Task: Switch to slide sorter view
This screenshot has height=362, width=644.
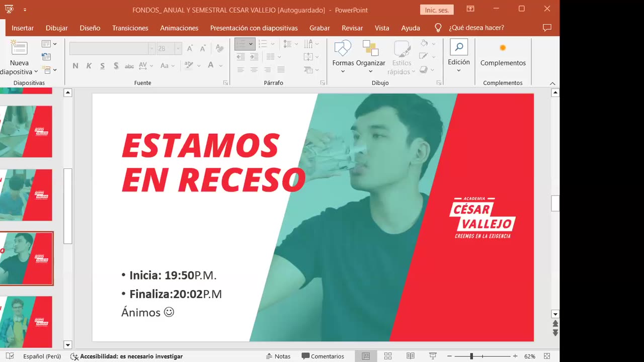Action: point(388,356)
